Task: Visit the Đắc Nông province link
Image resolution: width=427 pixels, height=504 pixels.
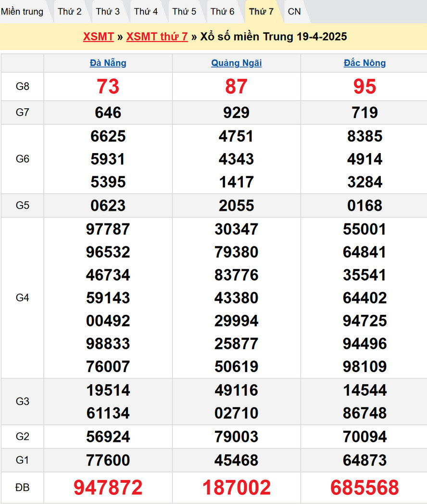Action: tap(364, 63)
